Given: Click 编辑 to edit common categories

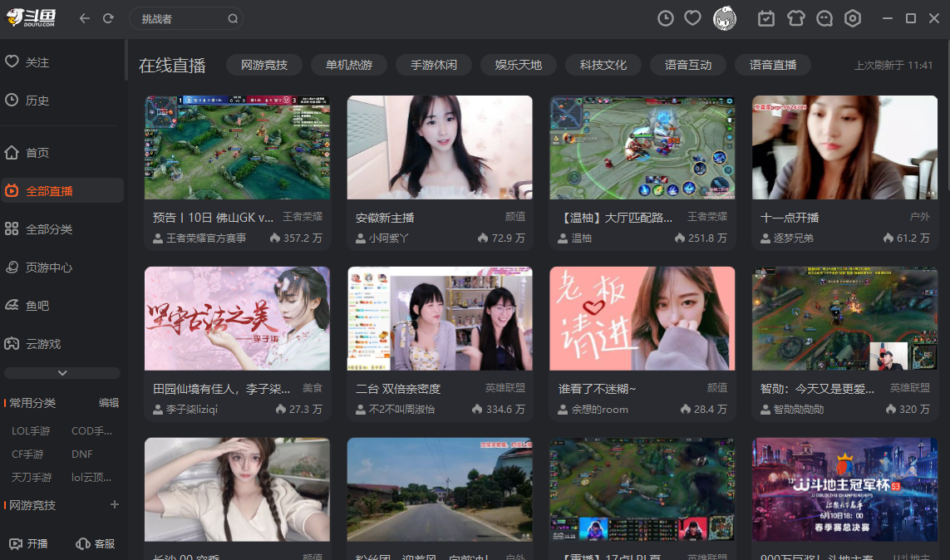Looking at the screenshot, I should [x=109, y=402].
